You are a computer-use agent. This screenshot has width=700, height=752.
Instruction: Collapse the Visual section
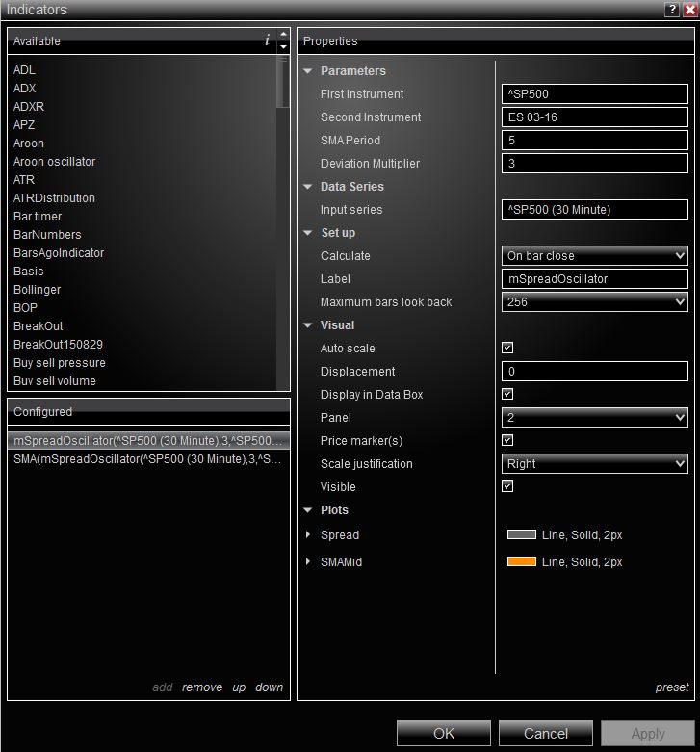[308, 325]
